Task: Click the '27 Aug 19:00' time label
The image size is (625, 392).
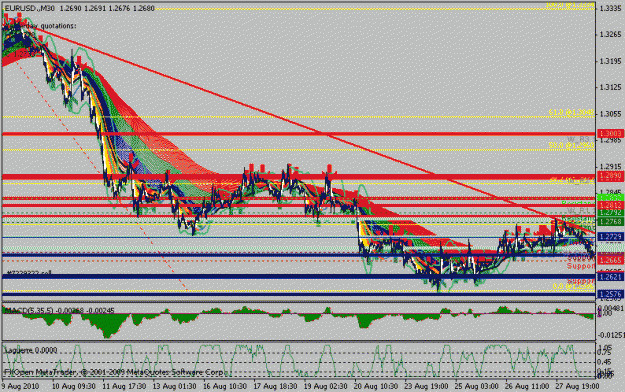Action: (578, 386)
